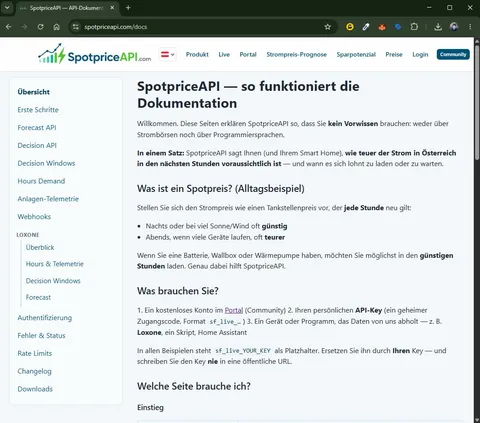Go to the Login page
Screen dimensions: 480x423
click(x=420, y=54)
